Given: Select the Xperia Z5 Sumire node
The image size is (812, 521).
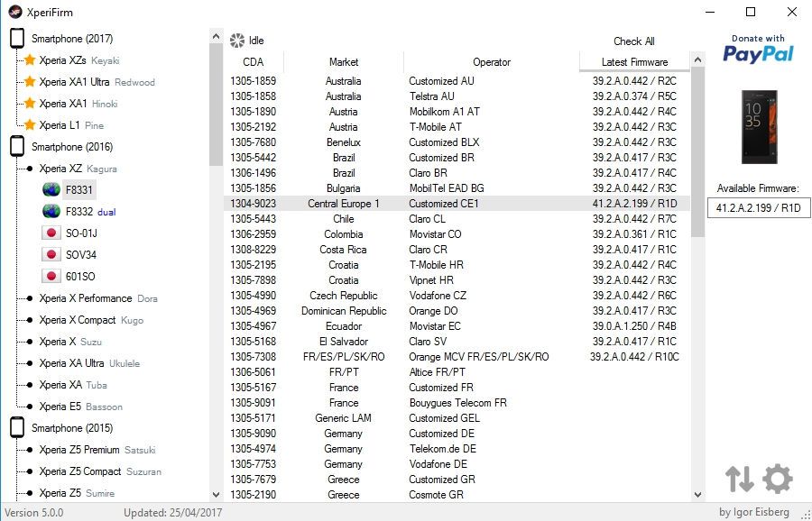Looking at the screenshot, I should (77, 493).
